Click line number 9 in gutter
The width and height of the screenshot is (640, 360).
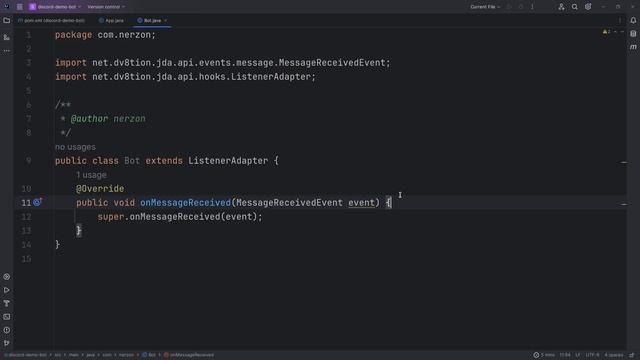[x=29, y=161]
